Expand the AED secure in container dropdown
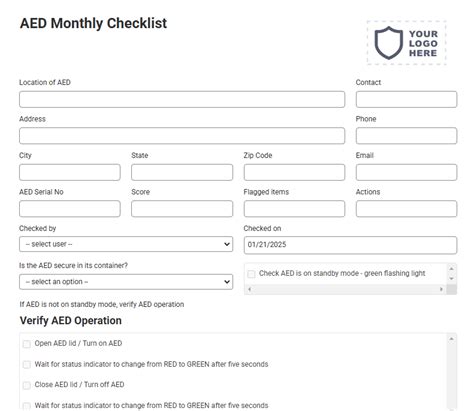This screenshot has height=411, width=474. pos(126,282)
